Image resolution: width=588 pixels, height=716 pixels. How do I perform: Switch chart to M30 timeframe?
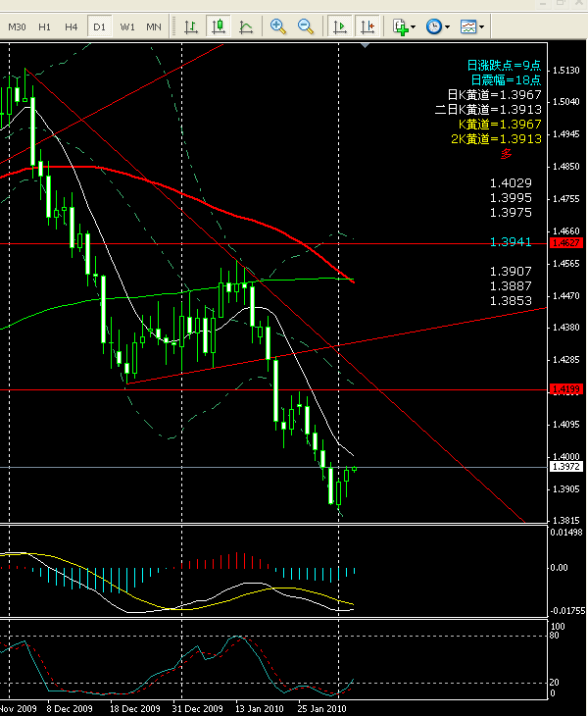click(x=17, y=26)
